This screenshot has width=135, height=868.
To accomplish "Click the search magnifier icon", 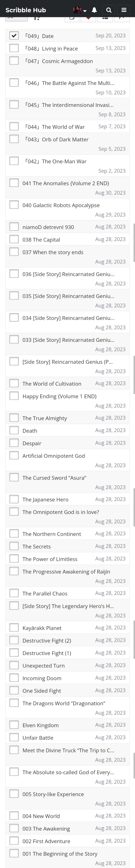I will click(109, 10).
